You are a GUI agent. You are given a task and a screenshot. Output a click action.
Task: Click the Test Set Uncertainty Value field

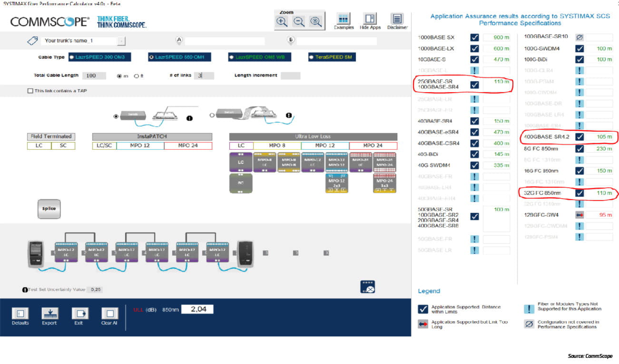click(95, 289)
